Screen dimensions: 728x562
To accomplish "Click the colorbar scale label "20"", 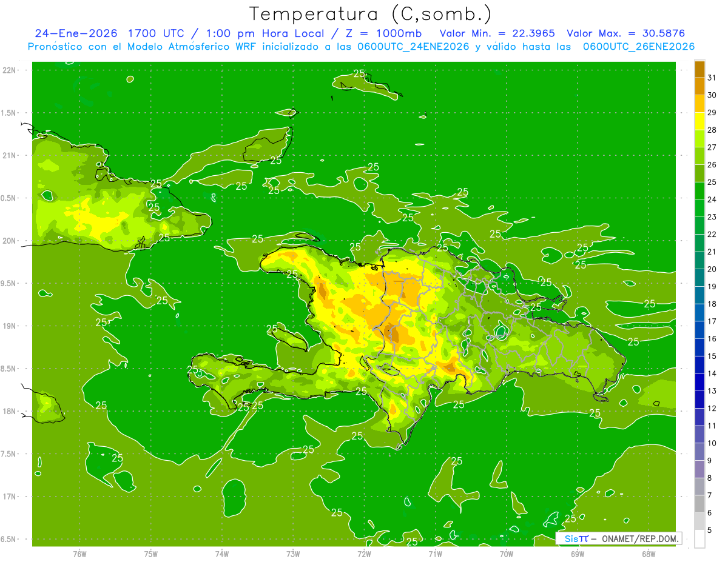I will (x=712, y=269).
